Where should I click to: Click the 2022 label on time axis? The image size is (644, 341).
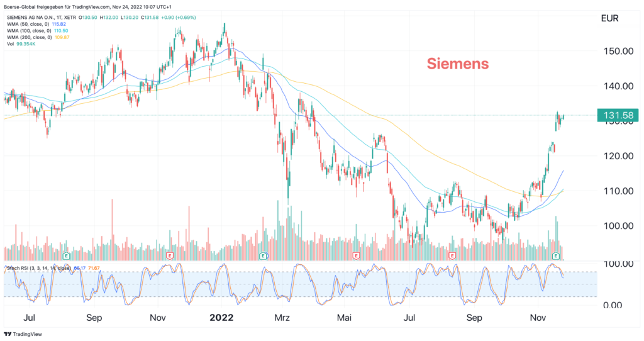221,318
